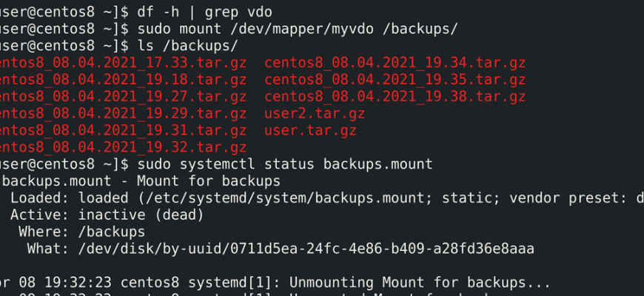
Task: Click the centos8_08.04.2021_17.33.tar.gz file name
Action: [123, 62]
